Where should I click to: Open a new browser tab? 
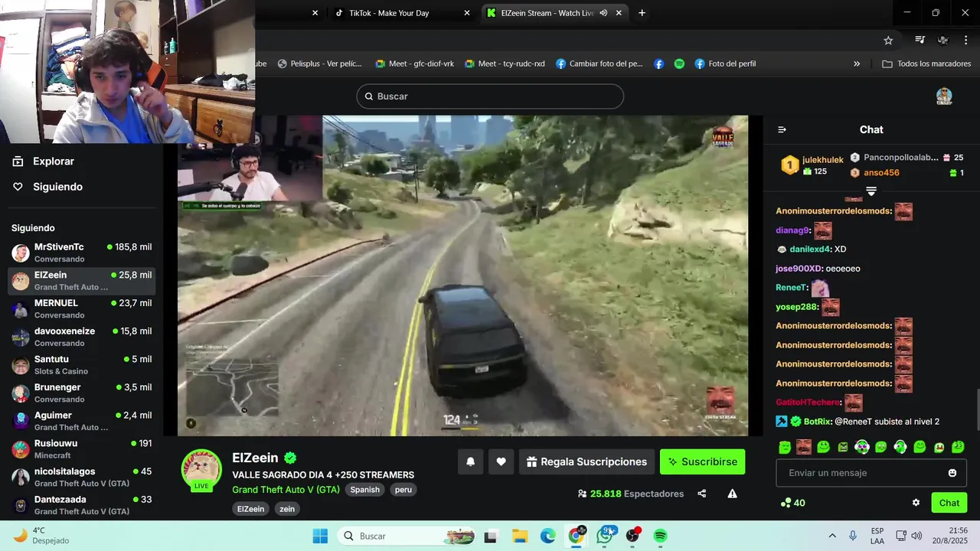[x=642, y=13]
